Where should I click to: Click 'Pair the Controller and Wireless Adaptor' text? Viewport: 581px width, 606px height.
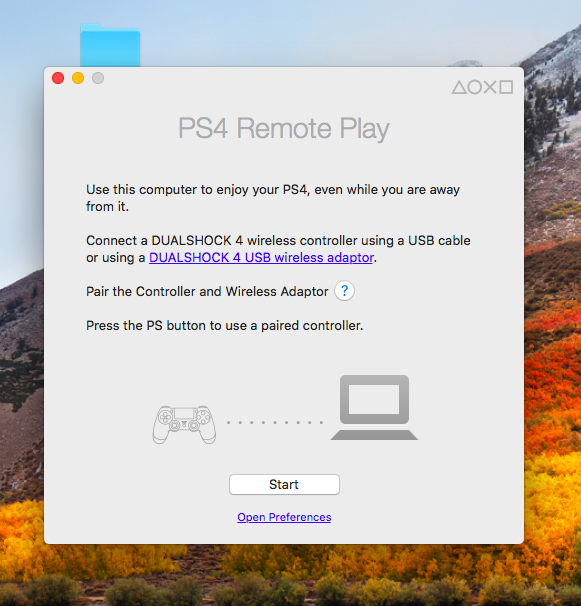click(207, 291)
